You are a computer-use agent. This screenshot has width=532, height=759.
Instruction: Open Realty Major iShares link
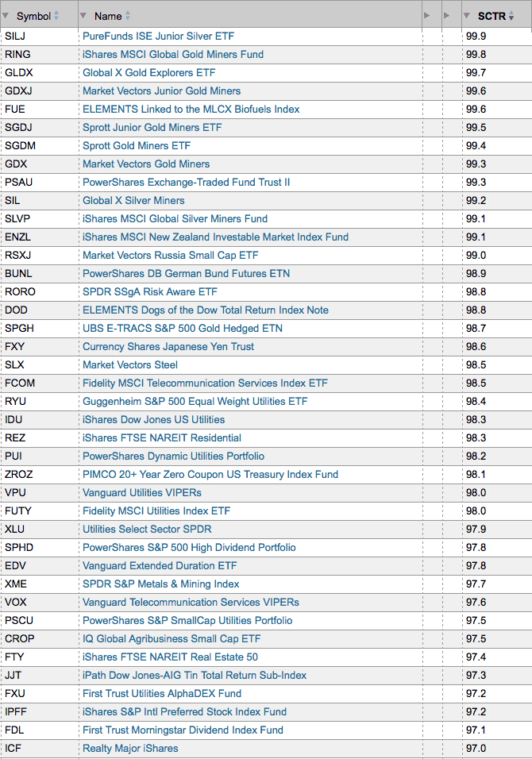[x=130, y=749]
